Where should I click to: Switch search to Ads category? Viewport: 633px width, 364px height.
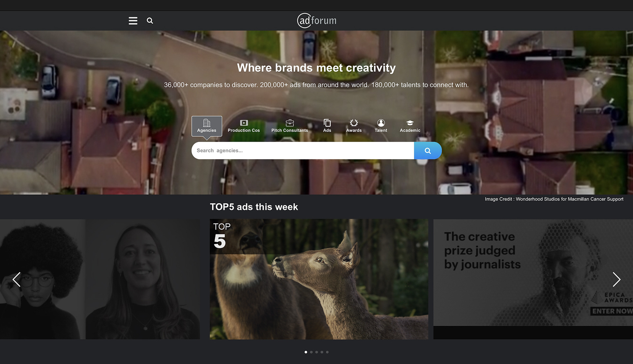[327, 126]
